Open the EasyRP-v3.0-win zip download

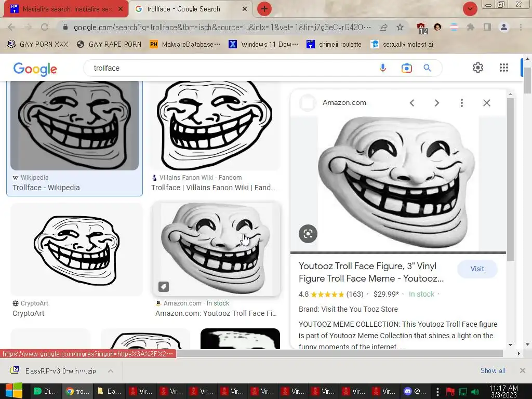pos(53,371)
